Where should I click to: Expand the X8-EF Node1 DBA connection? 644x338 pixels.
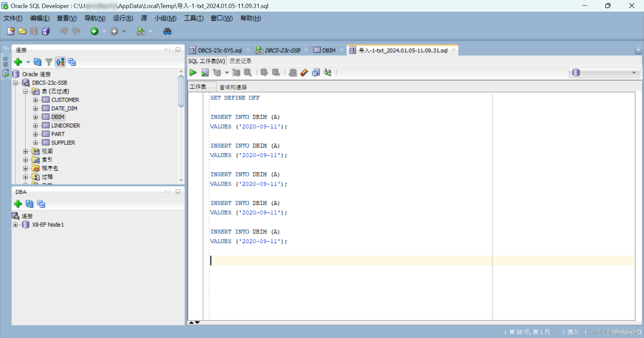pyautogui.click(x=15, y=225)
